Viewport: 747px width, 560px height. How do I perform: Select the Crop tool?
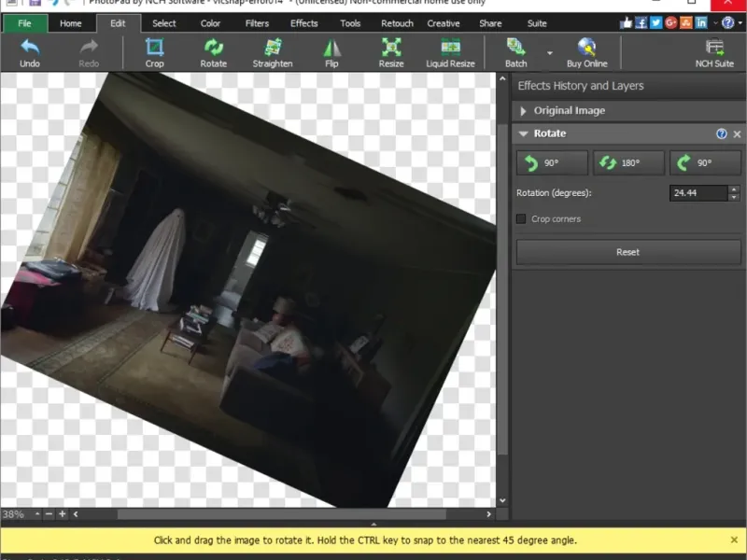(x=154, y=52)
